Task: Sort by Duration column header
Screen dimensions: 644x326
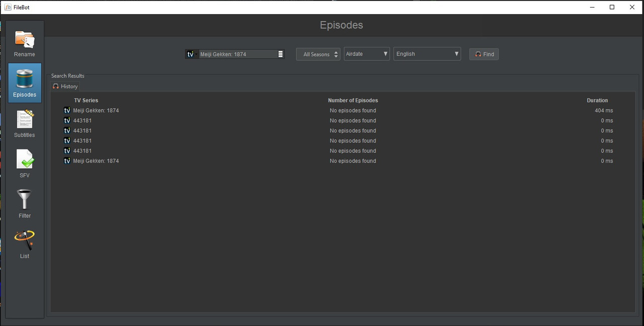Action: tap(597, 100)
